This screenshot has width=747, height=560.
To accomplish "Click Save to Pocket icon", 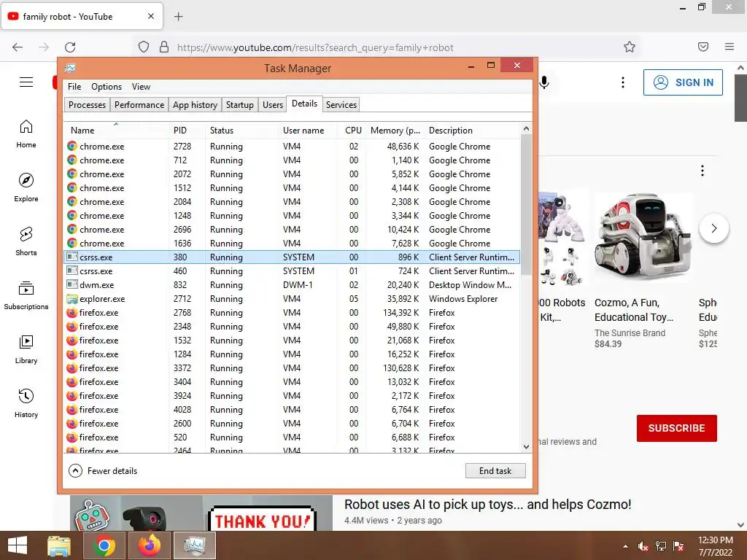I will (703, 47).
